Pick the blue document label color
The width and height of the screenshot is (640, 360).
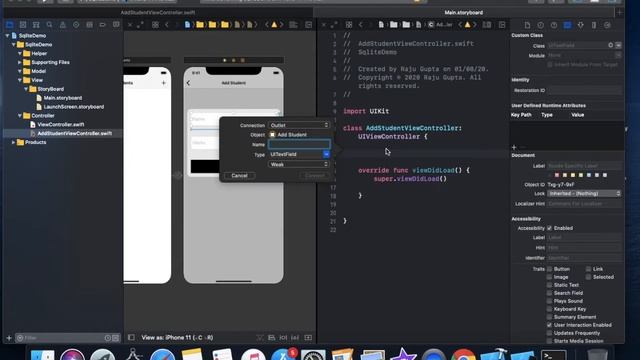pos(589,175)
